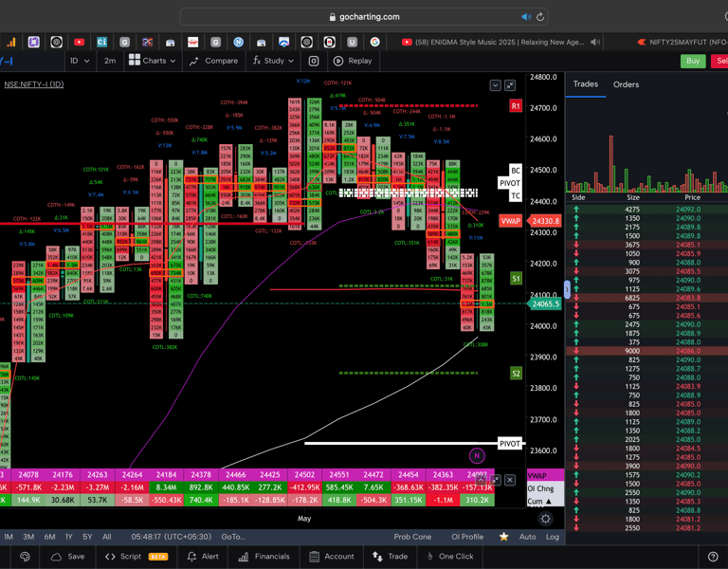Image resolution: width=728 pixels, height=569 pixels.
Task: Click the help question mark icon
Action: click(x=713, y=557)
